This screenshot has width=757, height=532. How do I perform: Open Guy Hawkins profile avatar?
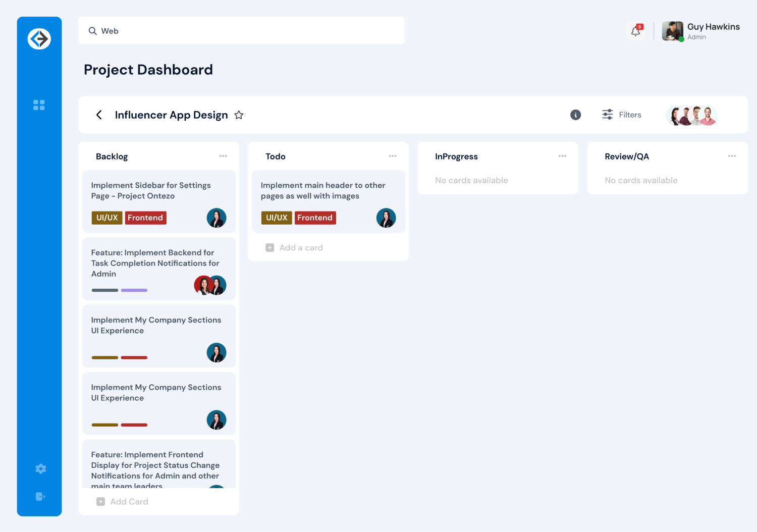point(672,31)
